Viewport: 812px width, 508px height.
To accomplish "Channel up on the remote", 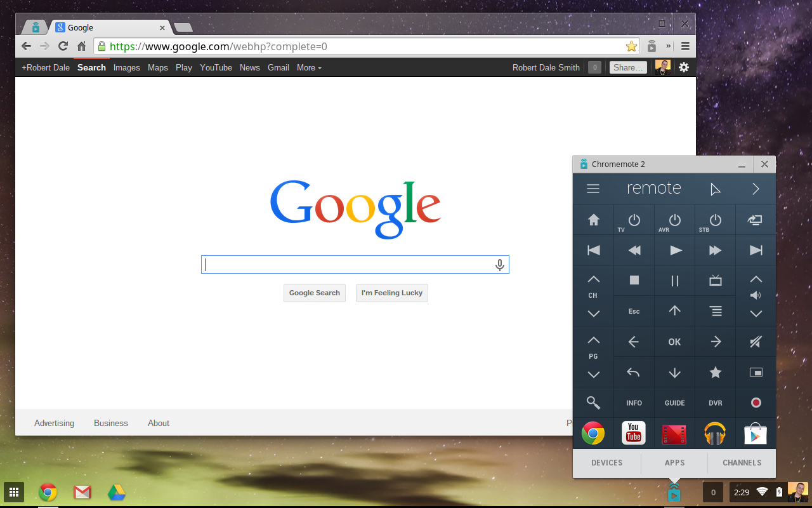I will pyautogui.click(x=593, y=279).
